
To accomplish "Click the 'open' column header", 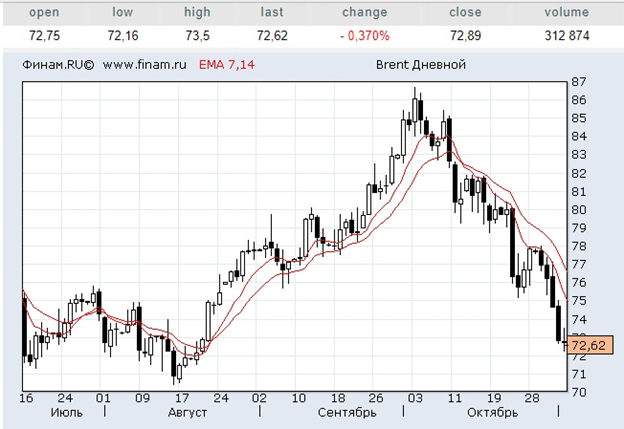I will point(44,12).
